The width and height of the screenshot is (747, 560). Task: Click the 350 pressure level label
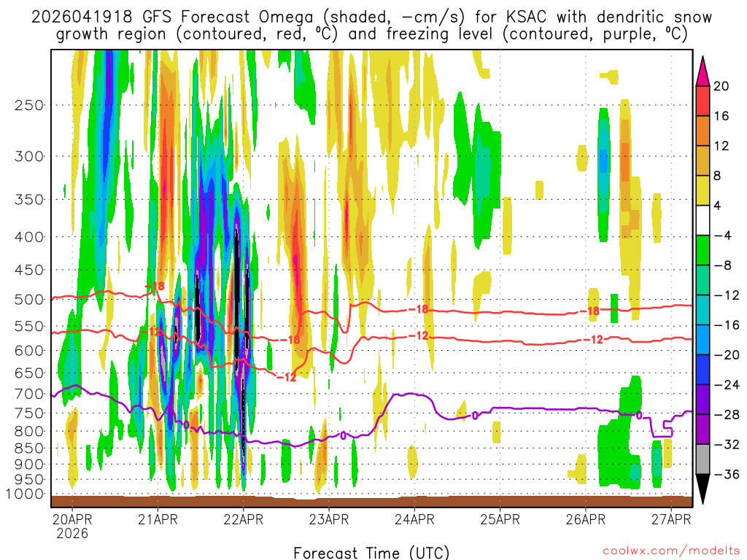click(x=29, y=199)
